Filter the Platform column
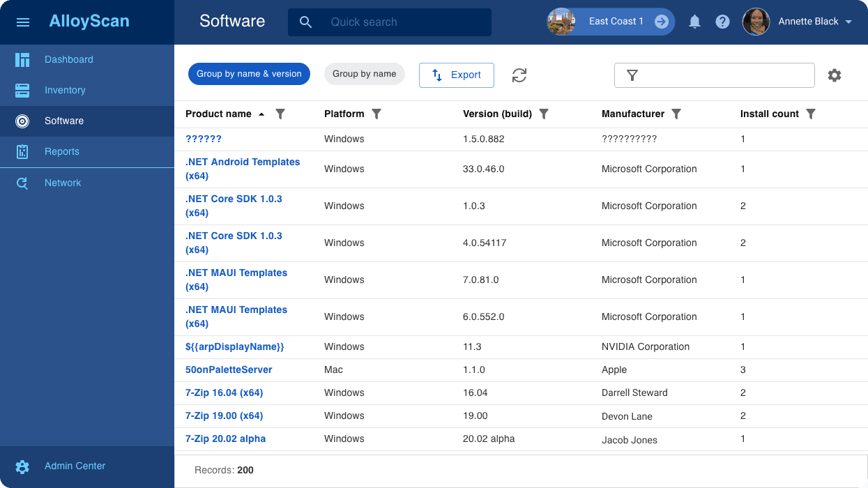 pyautogui.click(x=376, y=114)
